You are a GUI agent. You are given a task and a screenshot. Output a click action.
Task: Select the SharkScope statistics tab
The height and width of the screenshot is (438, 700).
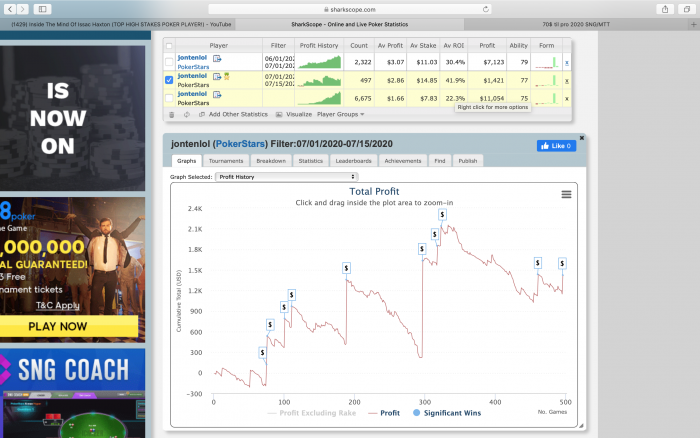(x=350, y=25)
